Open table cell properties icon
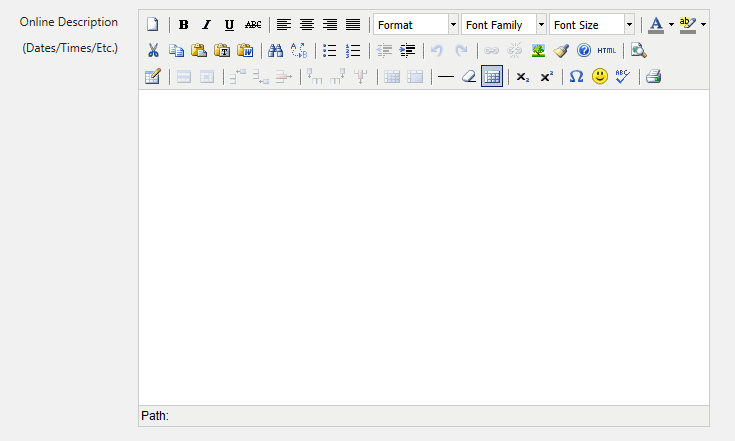 [x=207, y=76]
